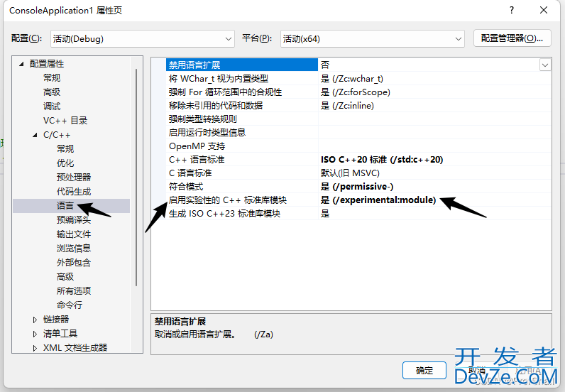Screen dimensions: 565x392
Task: Select the 预编译头 tree item
Action: click(x=74, y=219)
